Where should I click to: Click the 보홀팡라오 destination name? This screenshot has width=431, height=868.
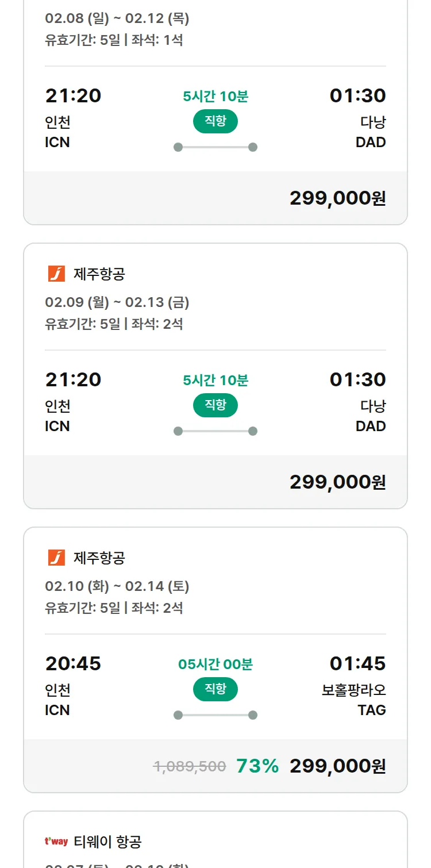(353, 690)
